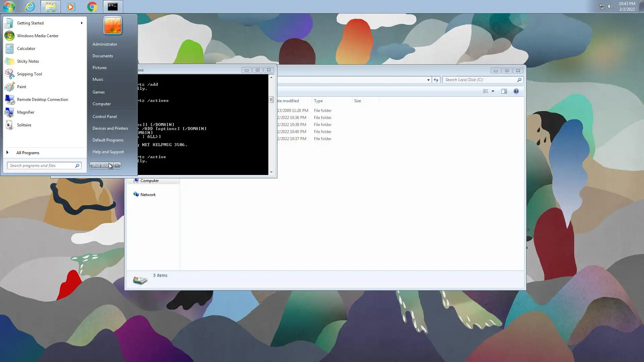Screen dimensions: 644x362
Task: Select Devices and Printers menu entry
Action: pos(110,128)
